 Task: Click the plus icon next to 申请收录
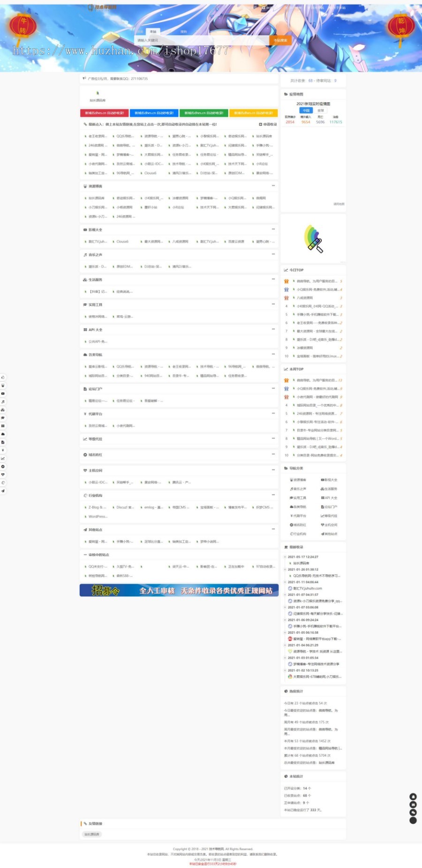coord(261,124)
